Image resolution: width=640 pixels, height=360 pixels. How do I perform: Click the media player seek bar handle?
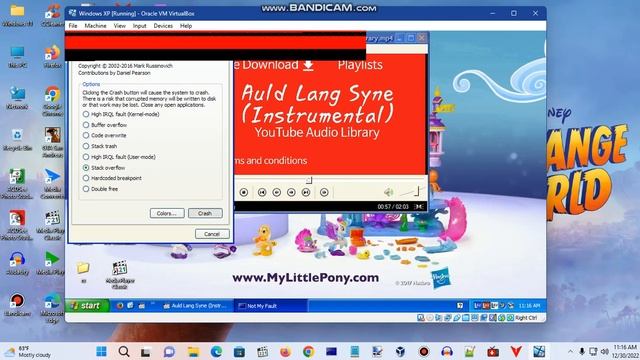[x=309, y=180]
